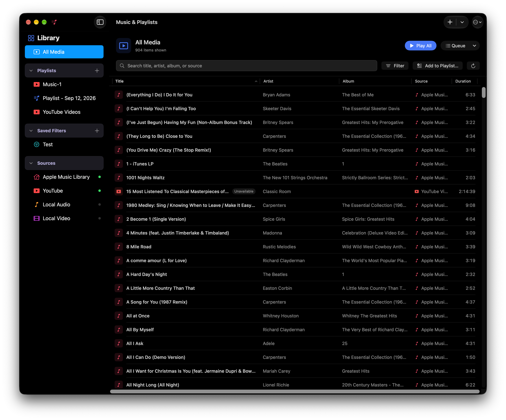Select the Local Audio source
The image size is (506, 420).
[x=64, y=204]
